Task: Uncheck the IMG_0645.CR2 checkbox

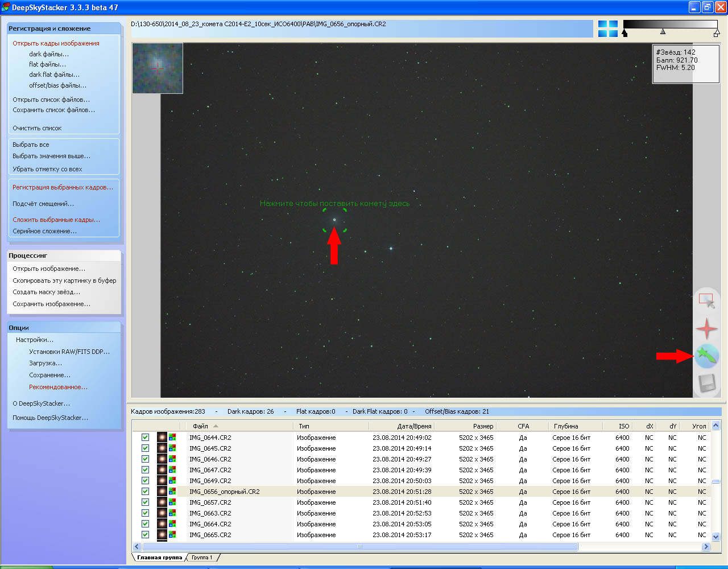Action: 146,448
